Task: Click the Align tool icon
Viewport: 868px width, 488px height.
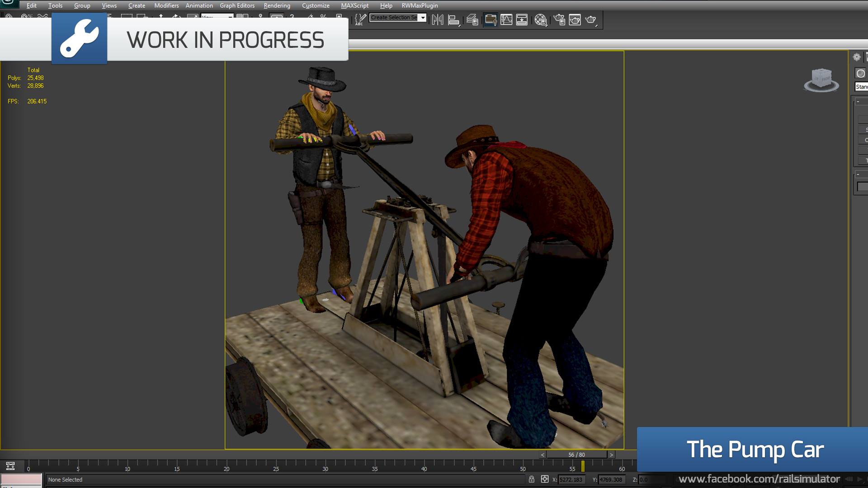Action: coord(453,20)
